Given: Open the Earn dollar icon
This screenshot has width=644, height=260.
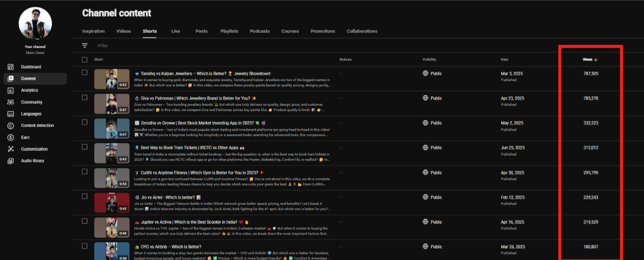Looking at the screenshot, I should 11,137.
